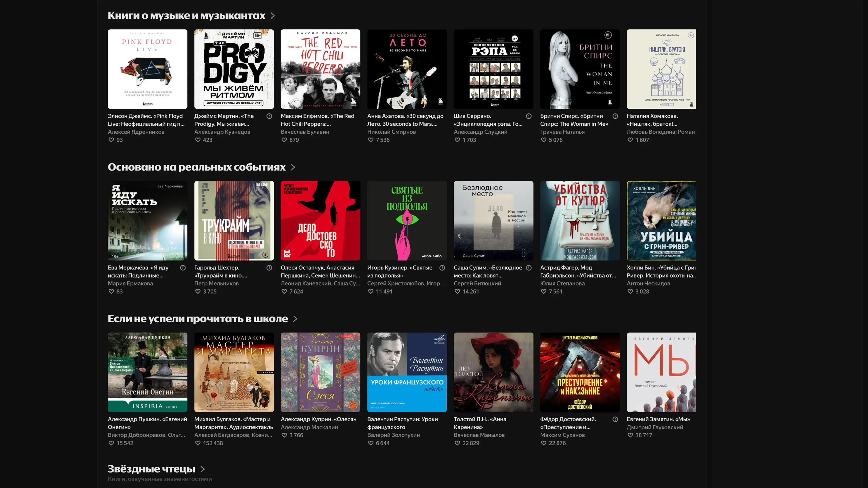Like the «Святые из подполья» audiobook
This screenshot has height=488, width=868.
(371, 291)
